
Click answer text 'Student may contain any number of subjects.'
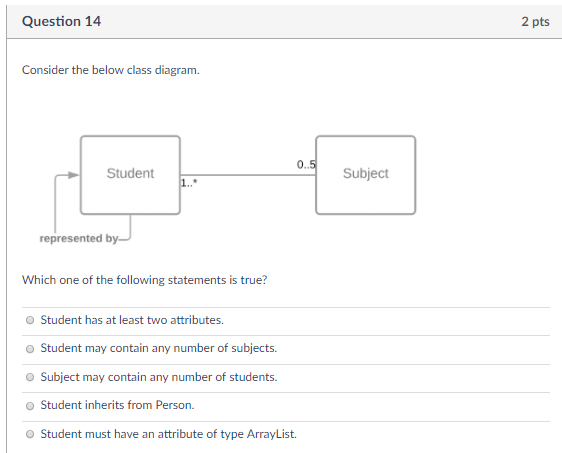[159, 348]
